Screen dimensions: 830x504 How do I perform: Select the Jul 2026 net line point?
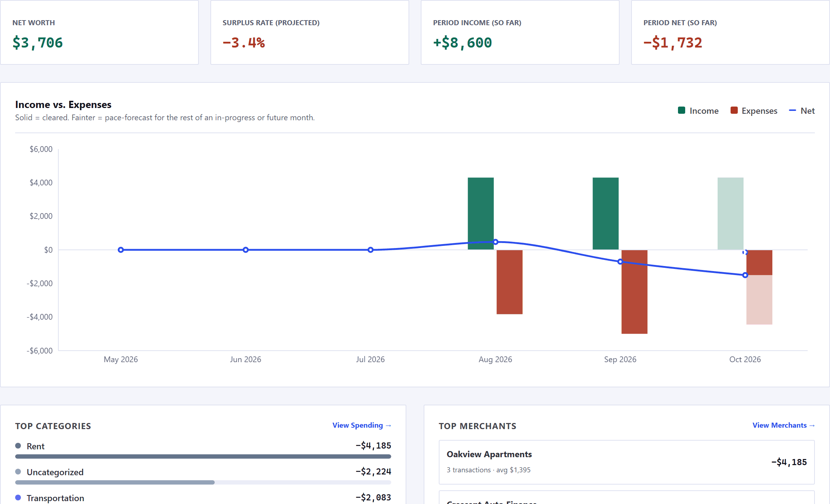[x=370, y=250]
